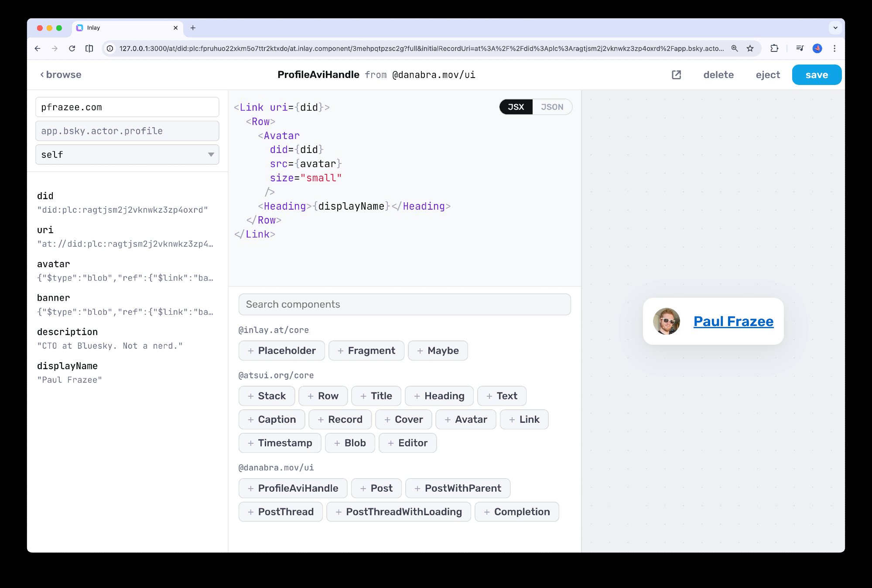Open new browser tab plus icon
The width and height of the screenshot is (872, 588).
coord(193,28)
